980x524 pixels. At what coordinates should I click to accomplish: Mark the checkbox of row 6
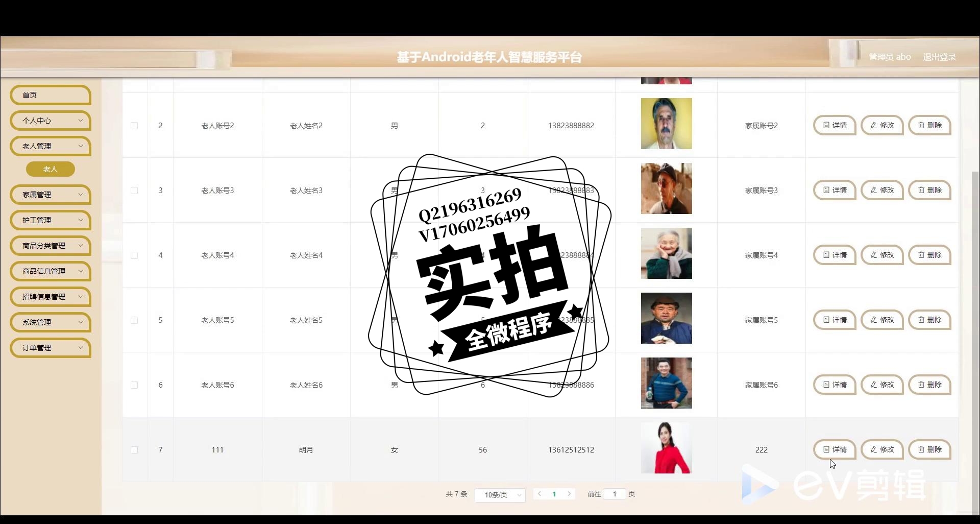tap(134, 385)
